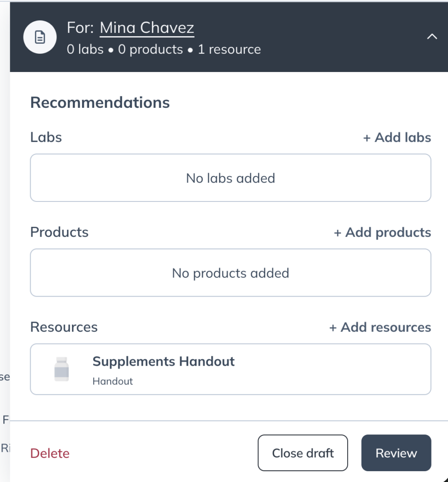
Task: Click the Add resources button
Action: (380, 327)
